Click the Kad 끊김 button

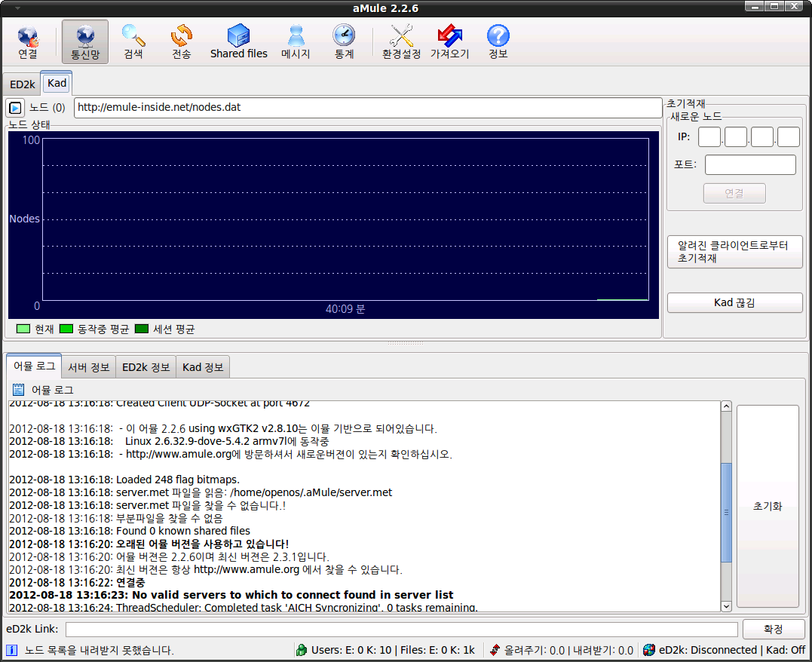(734, 302)
